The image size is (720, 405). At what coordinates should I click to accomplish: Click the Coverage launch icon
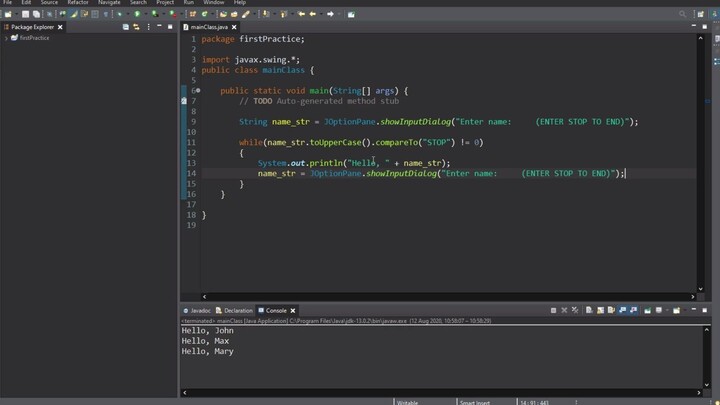pyautogui.click(x=155, y=14)
